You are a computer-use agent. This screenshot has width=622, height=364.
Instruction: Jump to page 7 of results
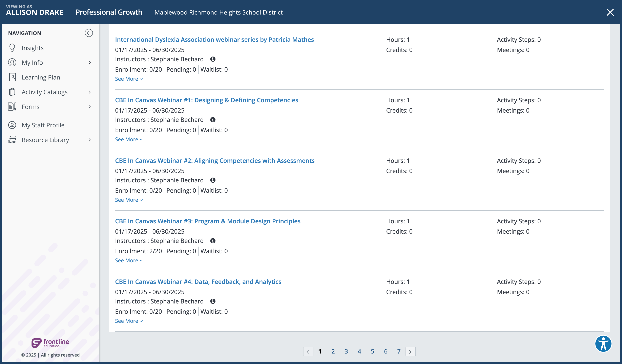coord(399,351)
